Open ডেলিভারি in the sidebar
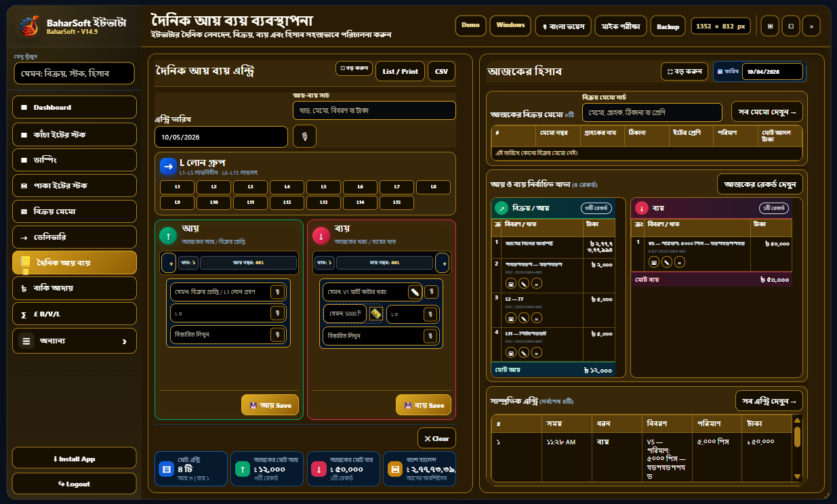 tap(75, 237)
